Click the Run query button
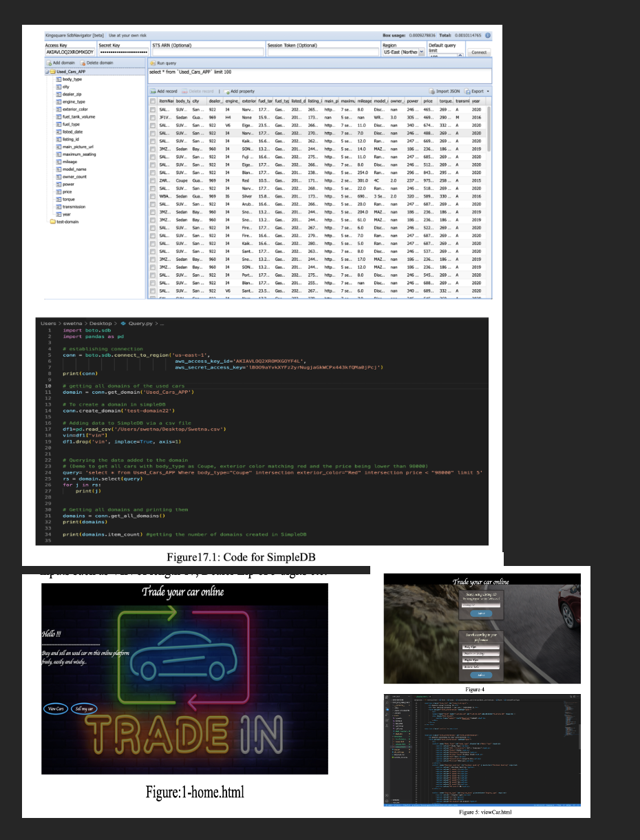This screenshot has width=640, height=840. [x=162, y=63]
